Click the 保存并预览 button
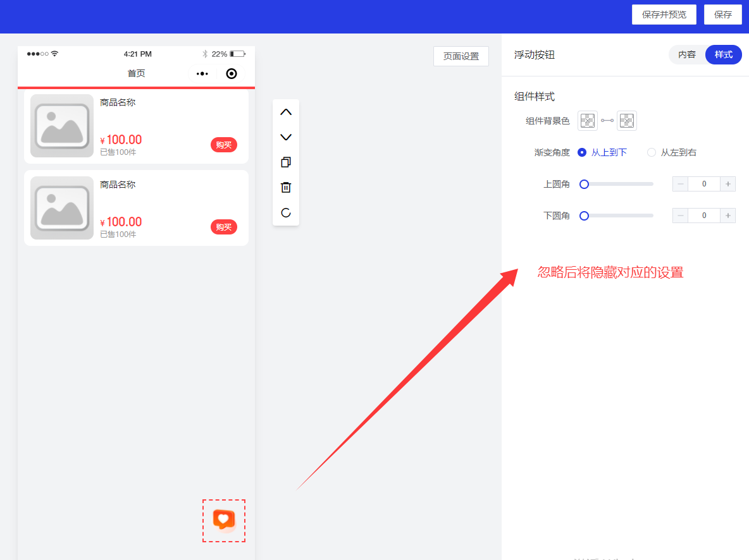 [664, 15]
